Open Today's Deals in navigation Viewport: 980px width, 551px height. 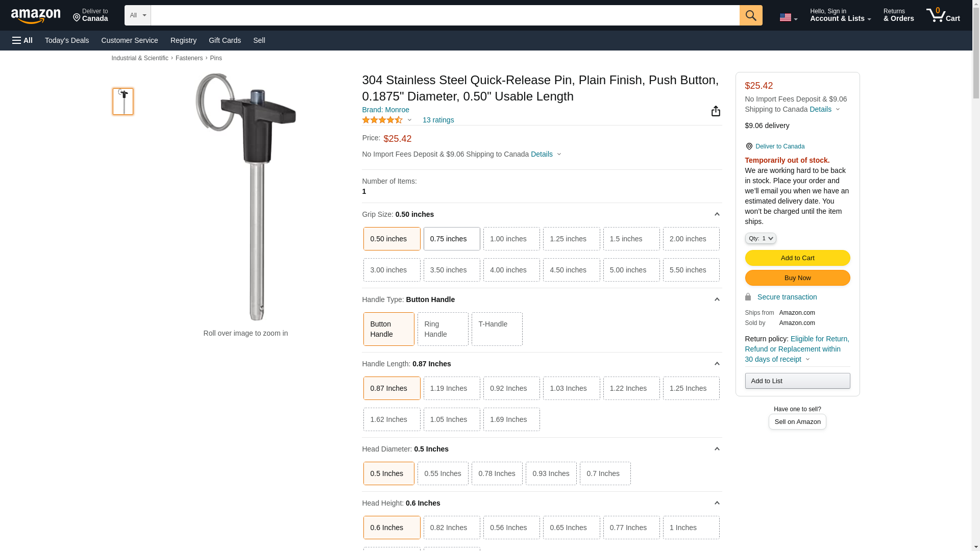67,40
